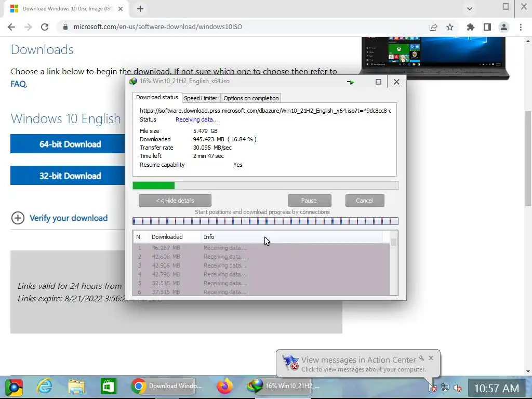Switch to Chrome Download Windows taskbar item
Image resolution: width=532 pixels, height=399 pixels.
point(167,386)
